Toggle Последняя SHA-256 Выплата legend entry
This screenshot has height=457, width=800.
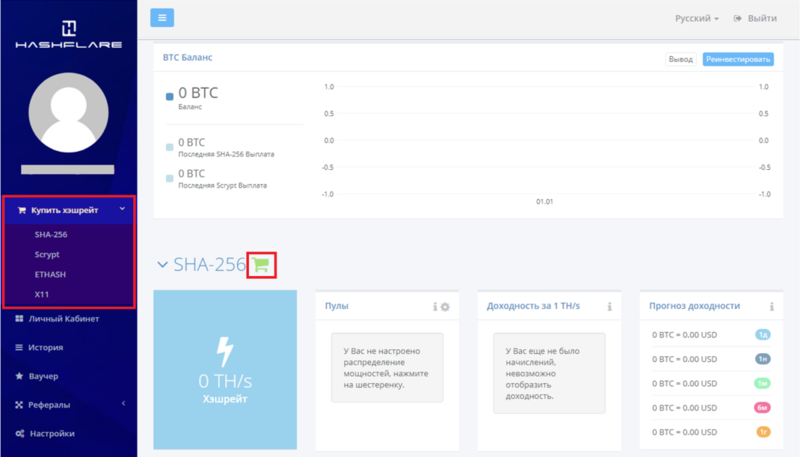point(170,147)
